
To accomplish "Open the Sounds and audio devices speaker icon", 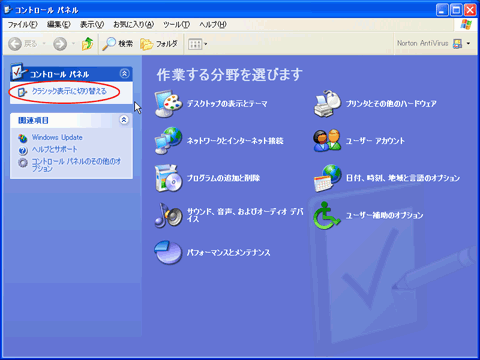I will 168,215.
